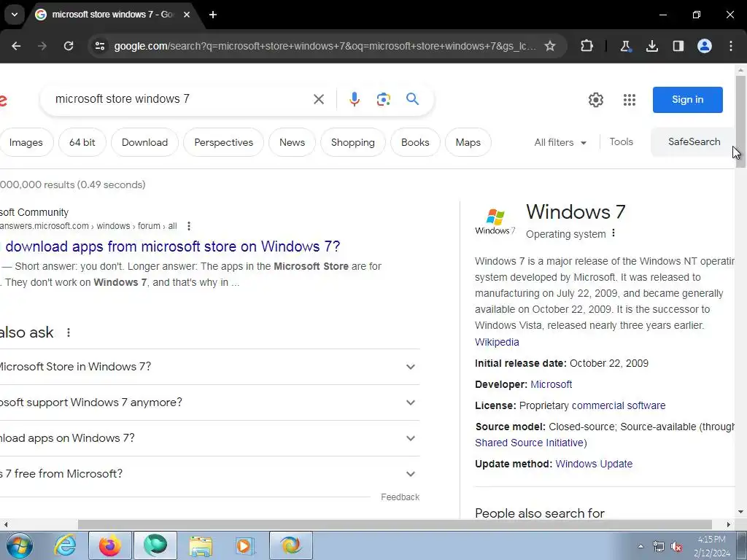Open more options beside Operating system
Screen dimensions: 747x560
[614, 233]
